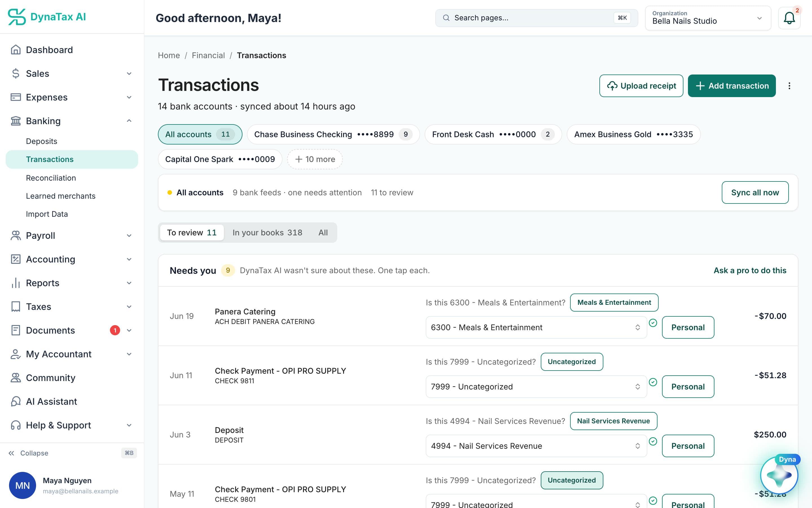Viewport: 812px width, 508px height.
Task: Select the All accounts filter chip
Action: pyautogui.click(x=200, y=134)
